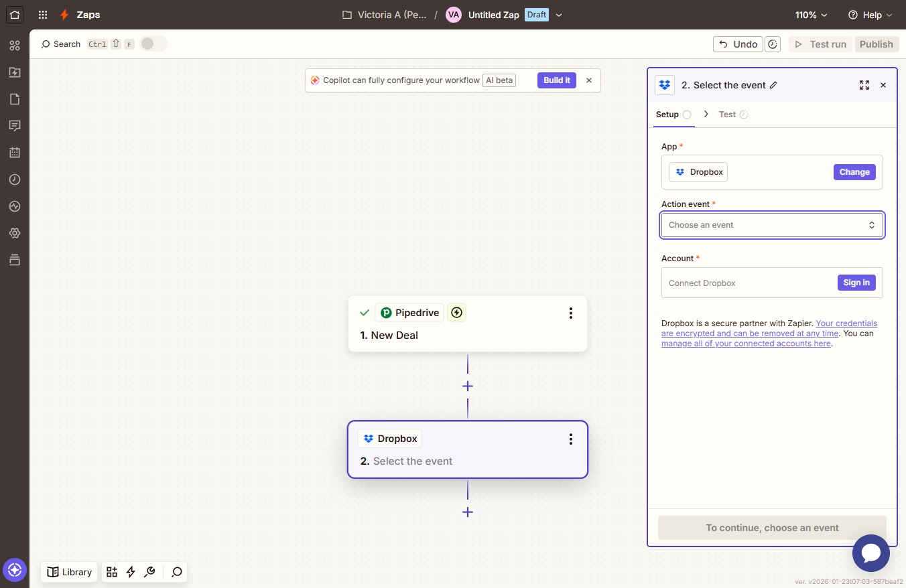Click the Publish button

(x=877, y=44)
